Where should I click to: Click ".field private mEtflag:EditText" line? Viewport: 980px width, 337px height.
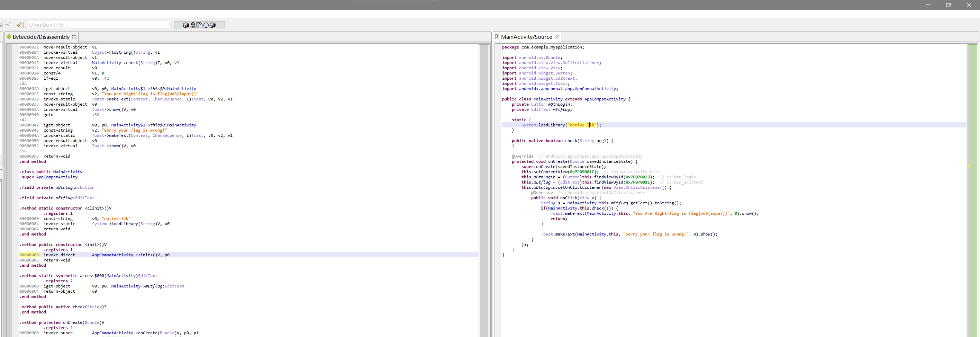point(57,198)
